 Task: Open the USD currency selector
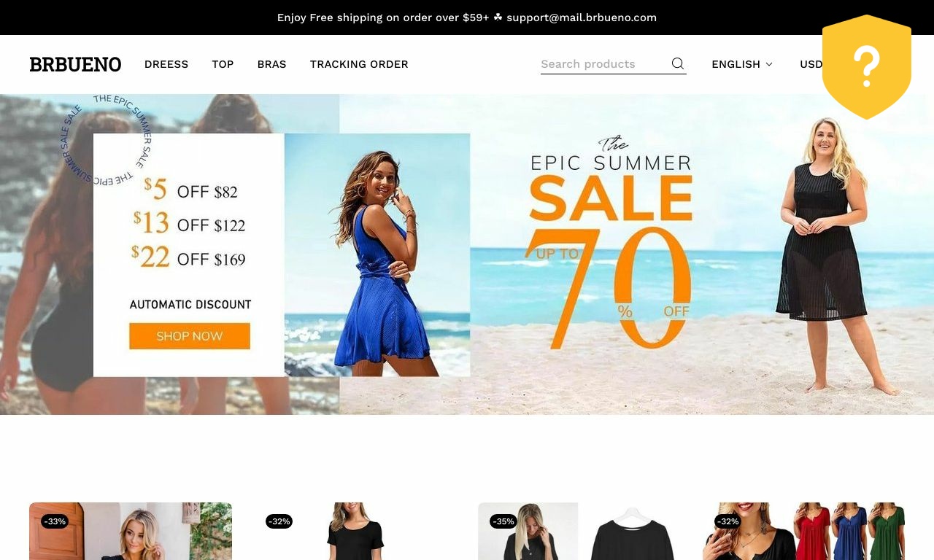click(811, 64)
